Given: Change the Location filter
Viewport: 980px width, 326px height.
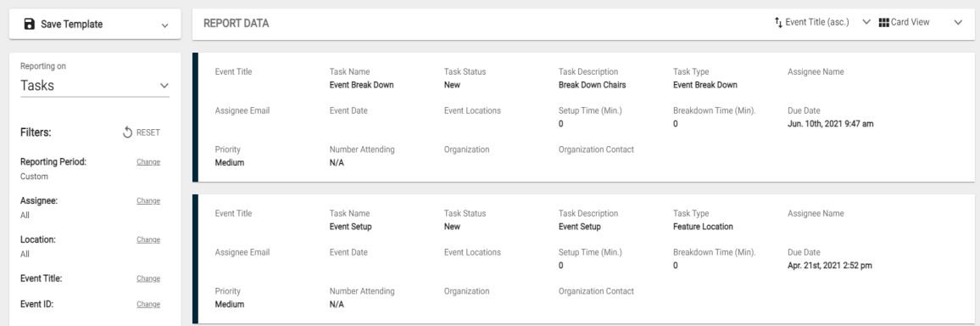Looking at the screenshot, I should 148,239.
